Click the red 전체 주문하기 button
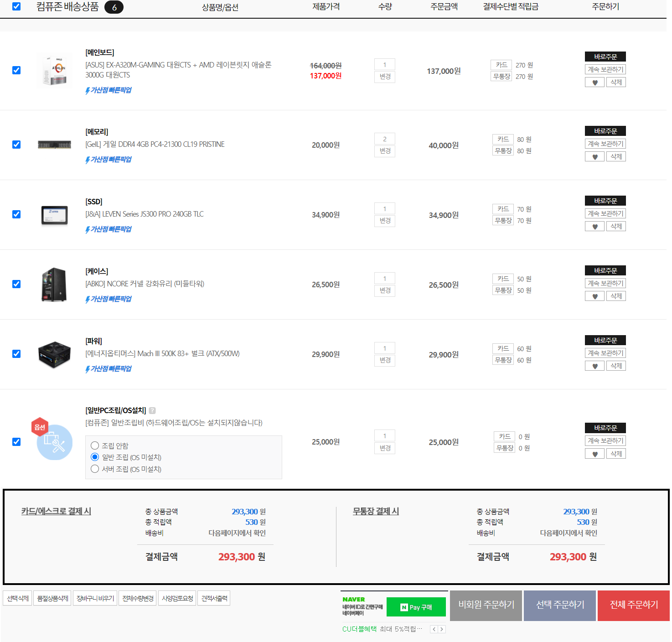 (634, 606)
